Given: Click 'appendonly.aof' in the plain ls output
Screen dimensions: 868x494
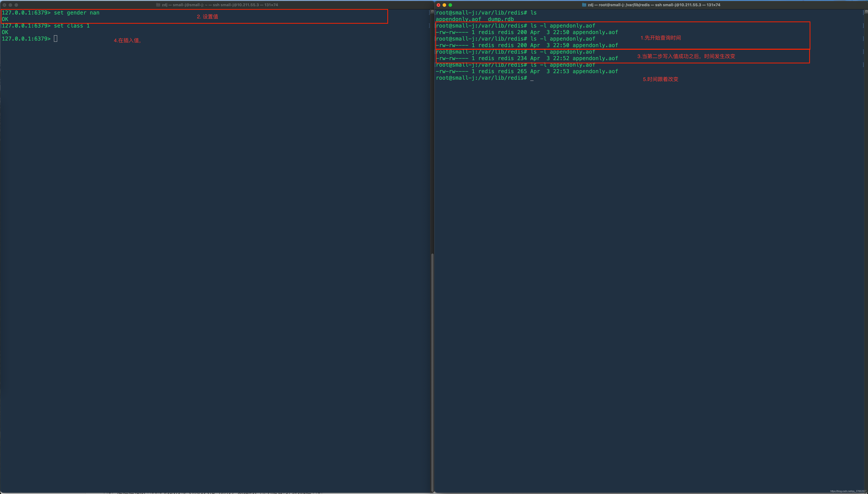Looking at the screenshot, I should click(458, 19).
